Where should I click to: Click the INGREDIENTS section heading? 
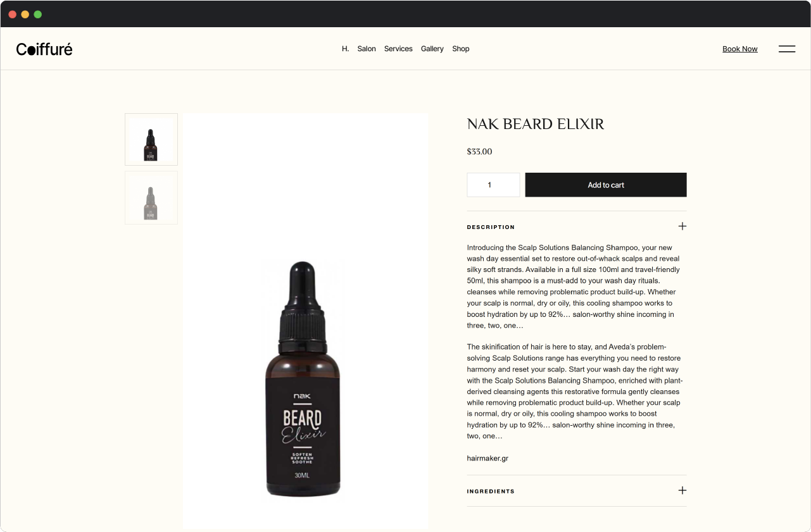[x=491, y=491]
